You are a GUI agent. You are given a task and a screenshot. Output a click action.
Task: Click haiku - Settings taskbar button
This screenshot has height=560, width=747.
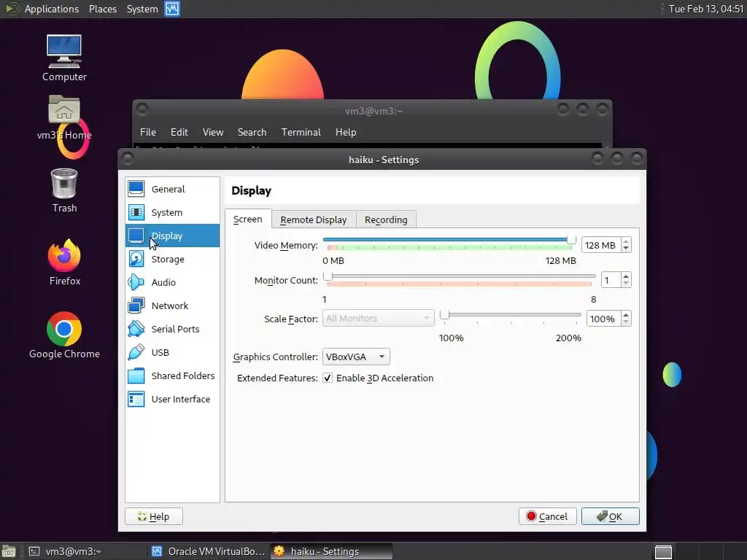click(x=332, y=551)
